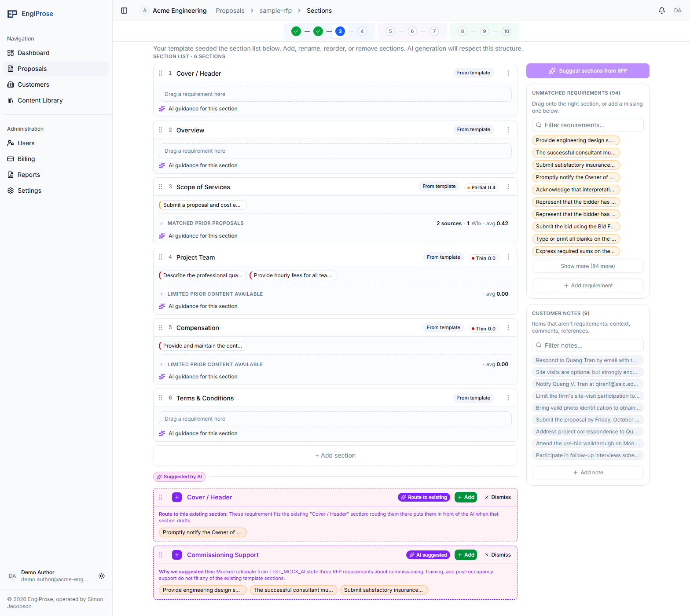Dismiss the Commissioning Support suggestion

[x=498, y=555]
